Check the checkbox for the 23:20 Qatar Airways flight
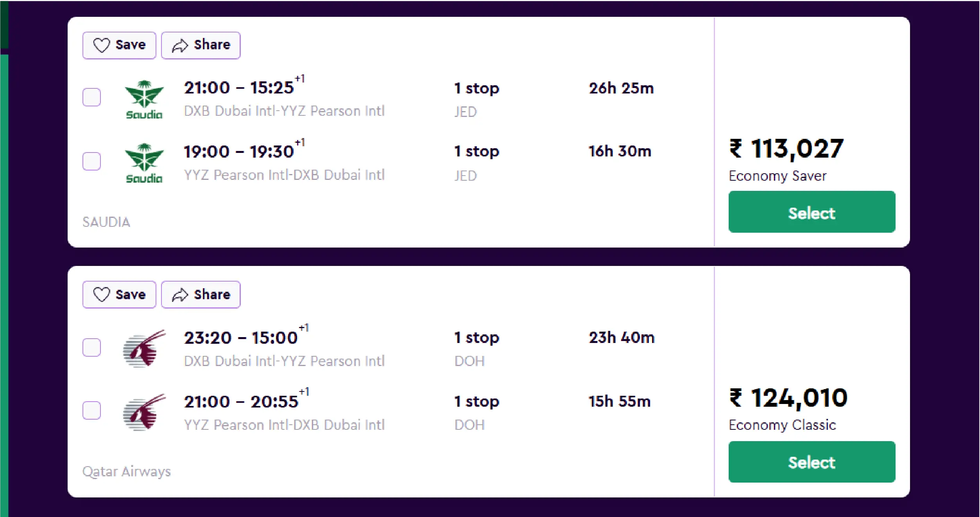 pos(91,346)
